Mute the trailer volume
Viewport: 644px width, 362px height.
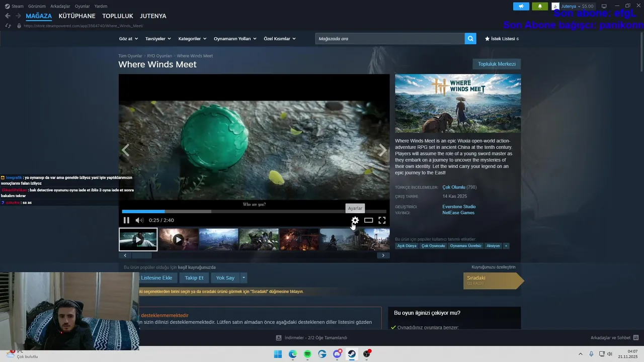coord(139,220)
